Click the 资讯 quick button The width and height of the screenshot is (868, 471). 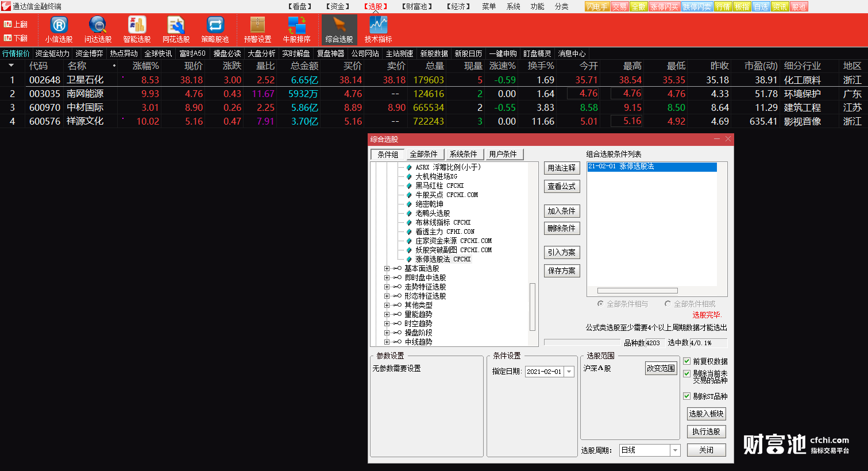point(780,7)
